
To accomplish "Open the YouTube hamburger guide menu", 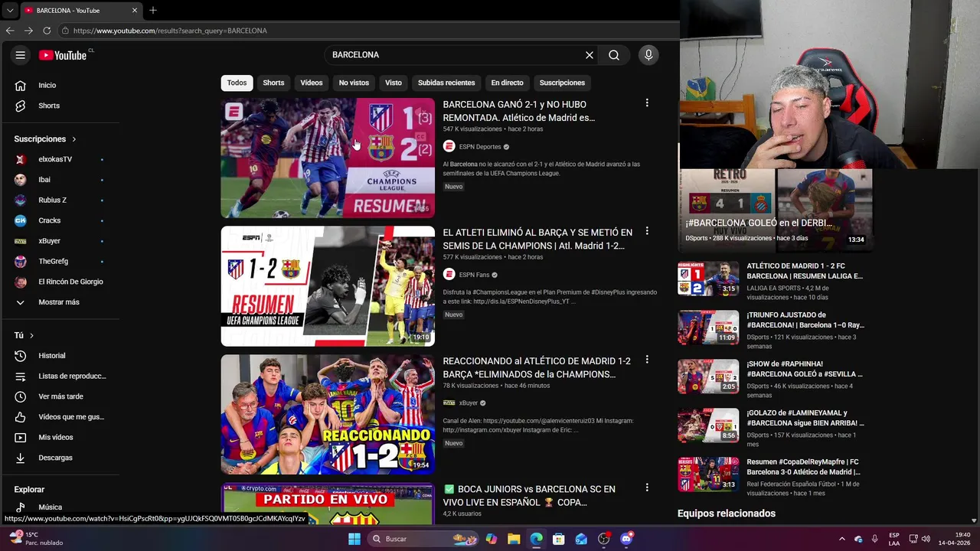I will [21, 55].
